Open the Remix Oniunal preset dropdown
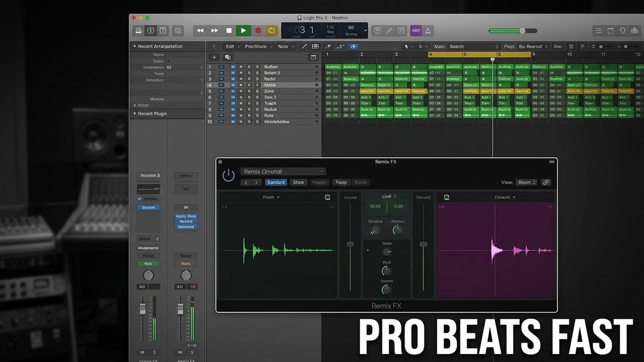 (283, 171)
